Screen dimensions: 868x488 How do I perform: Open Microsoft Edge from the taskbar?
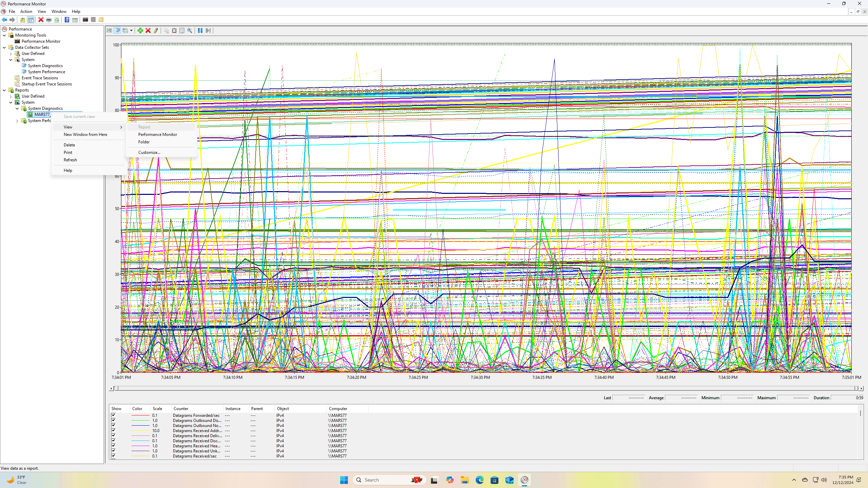pos(479,480)
